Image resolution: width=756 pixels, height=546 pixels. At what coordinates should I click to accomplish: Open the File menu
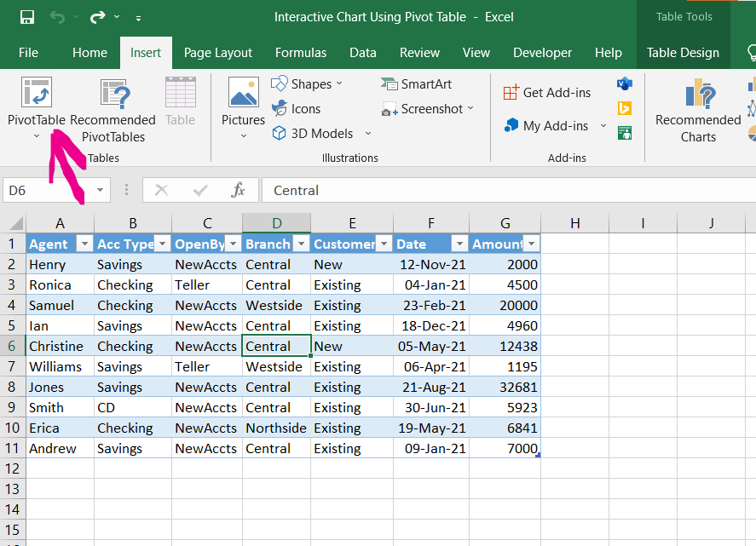28,53
